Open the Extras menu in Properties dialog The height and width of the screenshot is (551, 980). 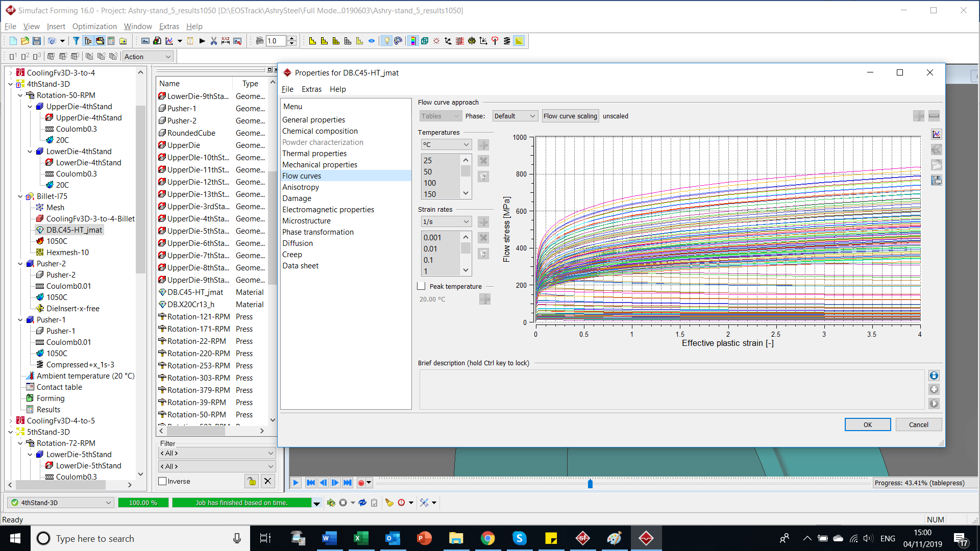pos(311,89)
